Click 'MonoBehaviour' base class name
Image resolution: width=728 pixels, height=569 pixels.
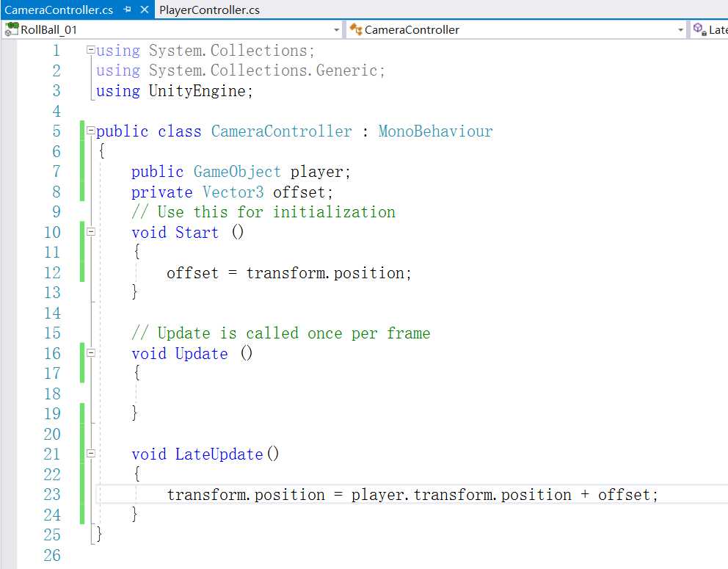pos(435,131)
